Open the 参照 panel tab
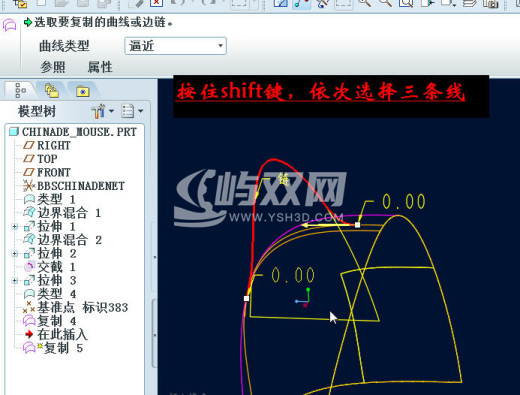Screen dimensions: 520x395 [x=53, y=67]
